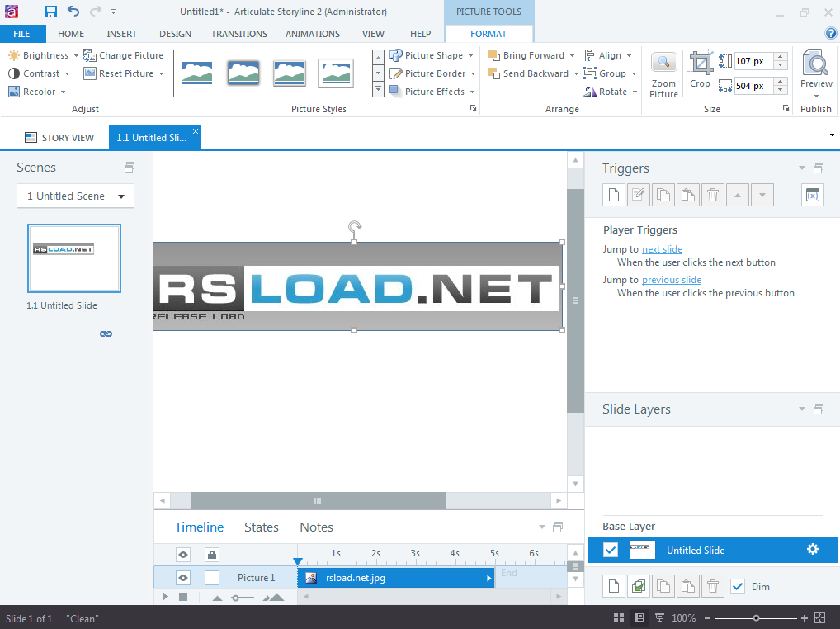This screenshot has height=629, width=840.
Task: Select the Crop tool
Action: click(701, 69)
